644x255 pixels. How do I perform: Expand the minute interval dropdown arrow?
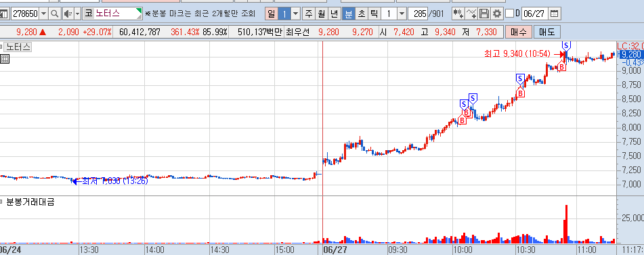pos(402,14)
